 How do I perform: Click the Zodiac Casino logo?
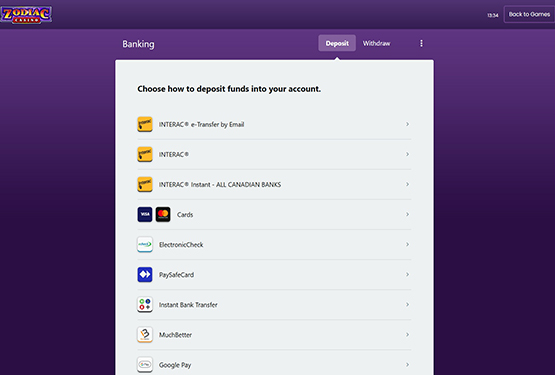coord(26,15)
